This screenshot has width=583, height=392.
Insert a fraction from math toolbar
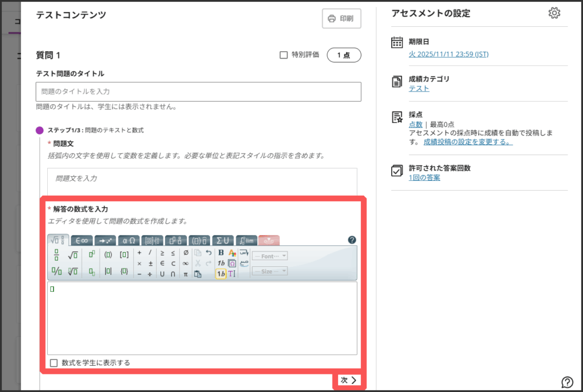coord(56,254)
